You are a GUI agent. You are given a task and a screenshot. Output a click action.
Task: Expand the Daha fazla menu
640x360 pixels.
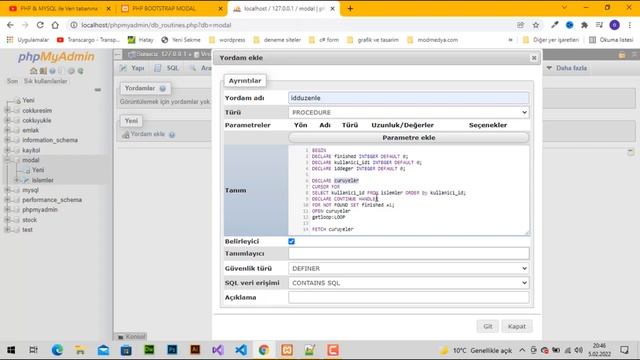(x=567, y=68)
